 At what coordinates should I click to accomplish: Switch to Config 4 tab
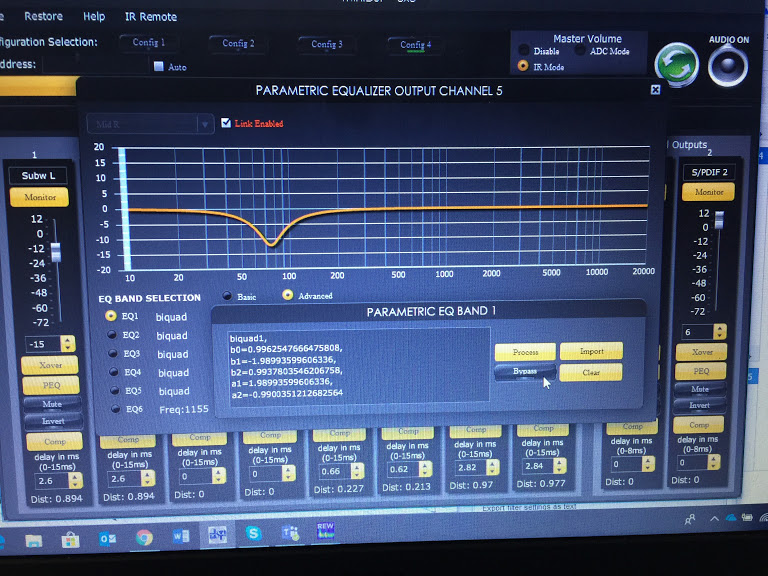coord(415,45)
